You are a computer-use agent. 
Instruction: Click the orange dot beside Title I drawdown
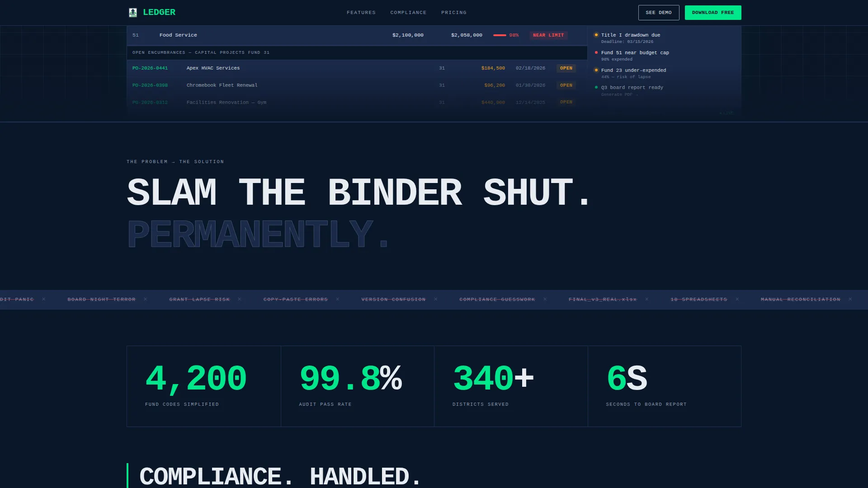(x=596, y=35)
